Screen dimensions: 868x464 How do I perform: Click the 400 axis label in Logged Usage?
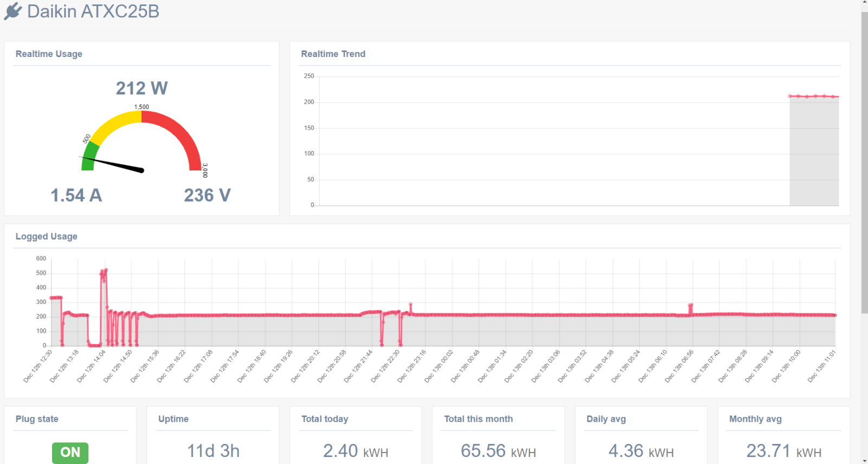click(41, 288)
